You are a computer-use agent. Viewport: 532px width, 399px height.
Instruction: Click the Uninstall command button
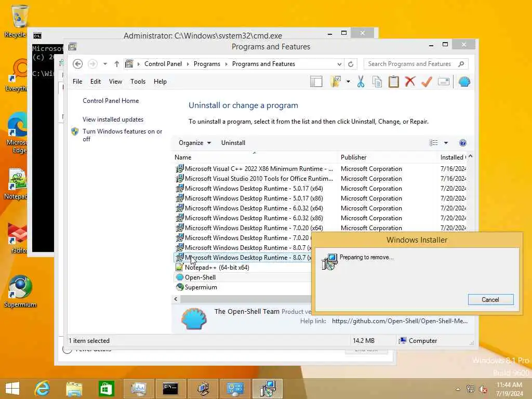point(233,143)
